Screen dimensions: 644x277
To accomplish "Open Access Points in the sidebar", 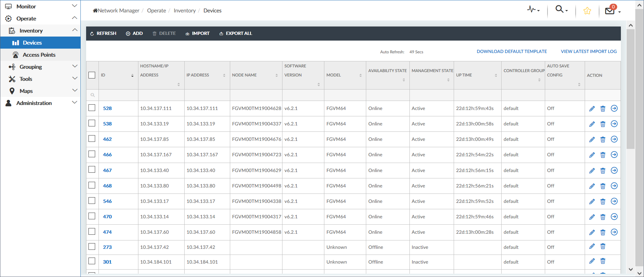I will click(40, 55).
